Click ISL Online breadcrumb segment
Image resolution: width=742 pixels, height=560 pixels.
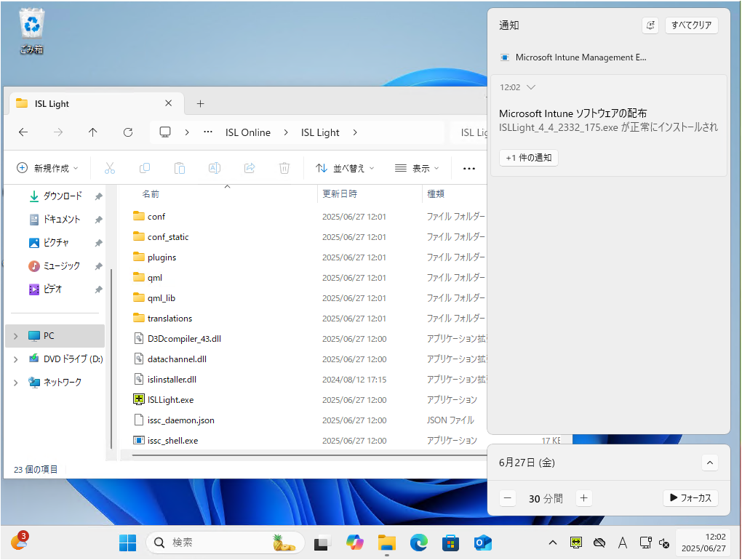tap(248, 132)
